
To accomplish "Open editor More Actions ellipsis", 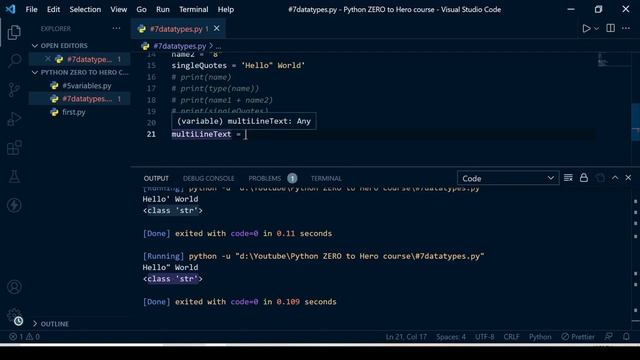I will coord(626,28).
